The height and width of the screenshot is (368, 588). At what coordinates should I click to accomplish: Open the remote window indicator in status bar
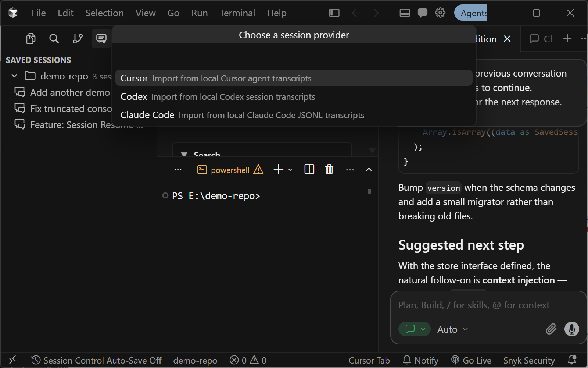tap(13, 360)
